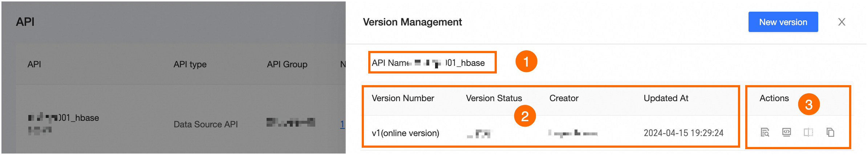Click the New version button
This screenshot has width=868, height=155.
(x=783, y=22)
